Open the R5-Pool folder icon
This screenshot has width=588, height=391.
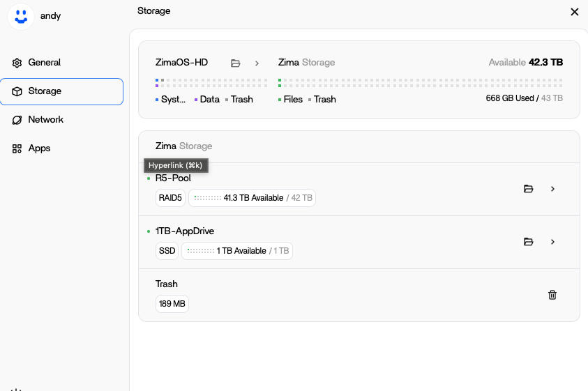[x=528, y=189]
